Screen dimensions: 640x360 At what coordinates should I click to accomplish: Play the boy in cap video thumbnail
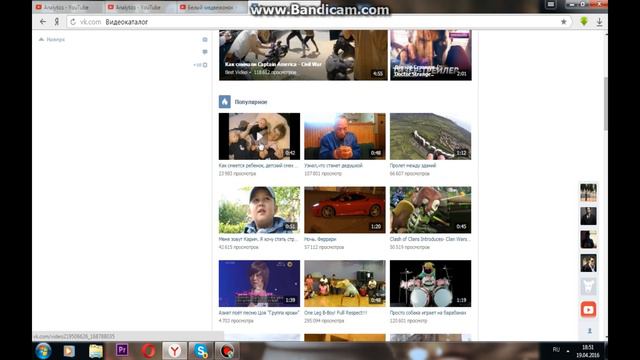(259, 210)
